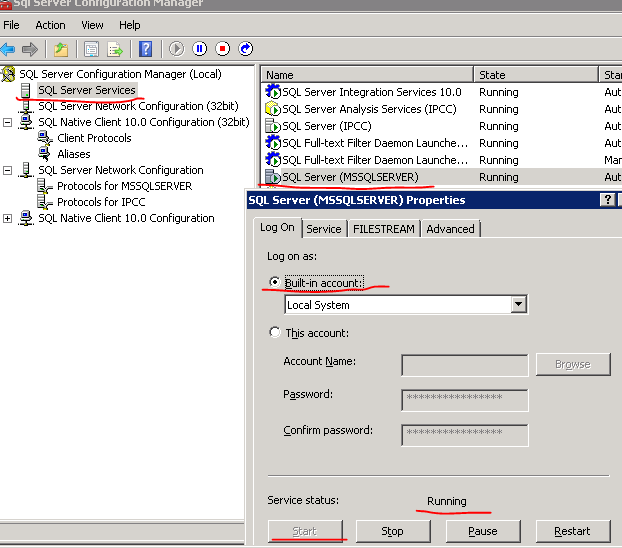Open the View menu

92,25
